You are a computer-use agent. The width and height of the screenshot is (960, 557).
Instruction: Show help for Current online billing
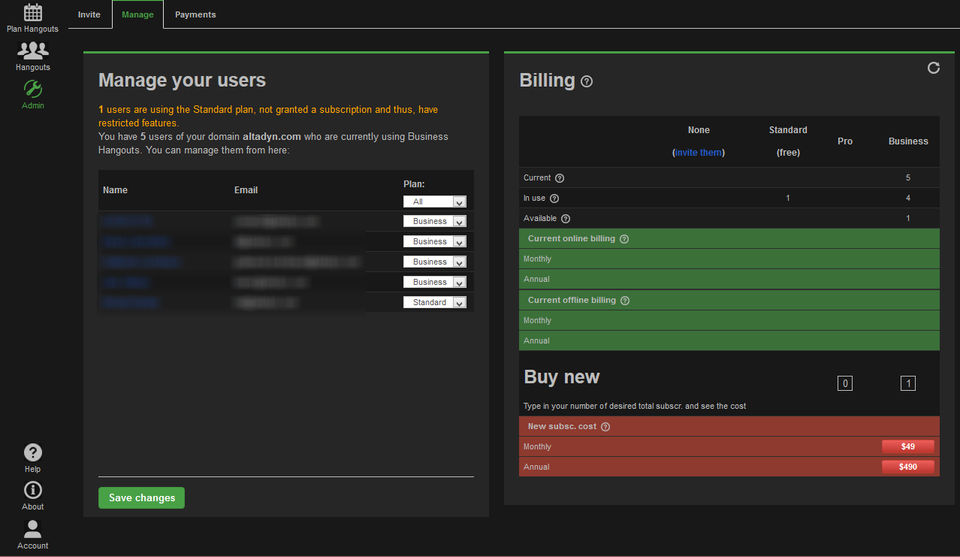click(624, 239)
